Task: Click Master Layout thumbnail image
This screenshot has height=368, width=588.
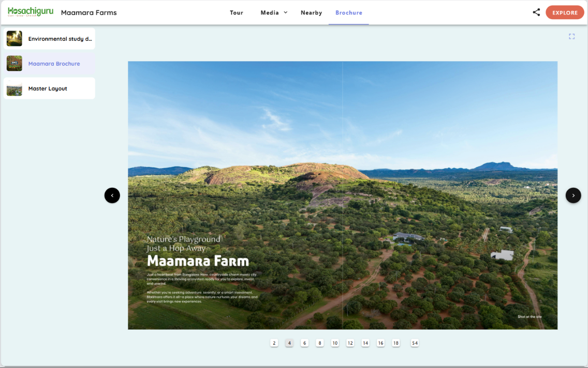Action: tap(14, 89)
